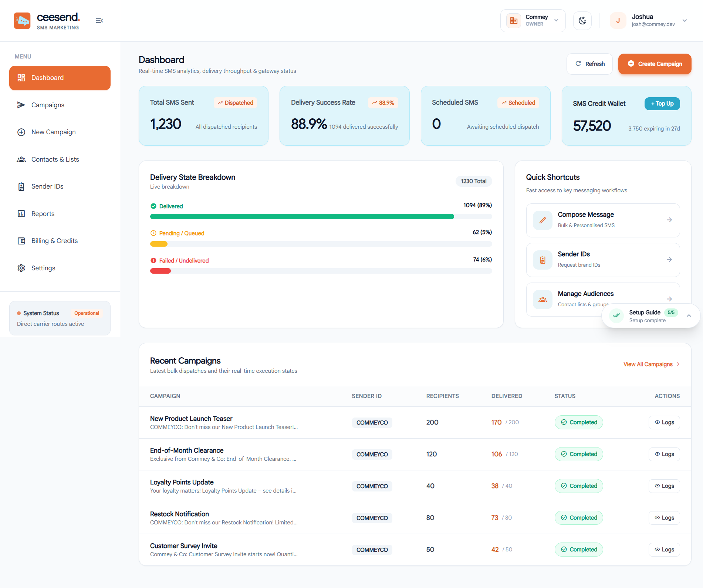View Logs for Restock Notification
This screenshot has height=588, width=703.
click(x=664, y=518)
